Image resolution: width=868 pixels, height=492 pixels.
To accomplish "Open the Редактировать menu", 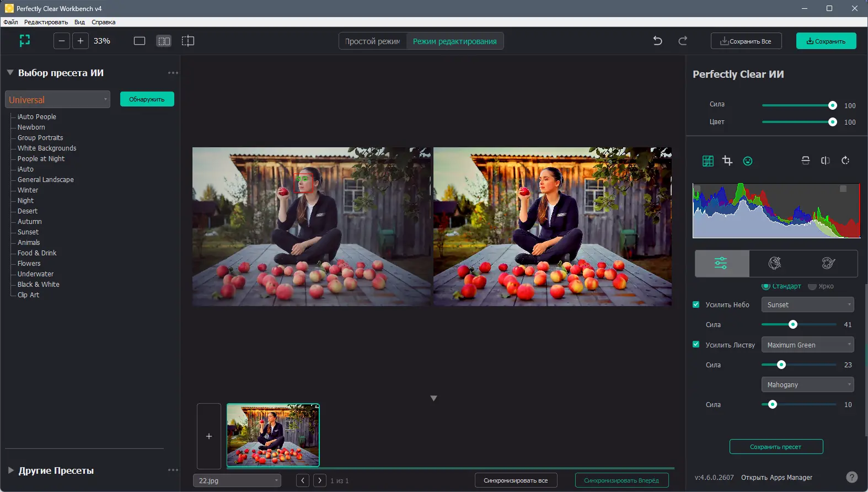I will coord(46,22).
